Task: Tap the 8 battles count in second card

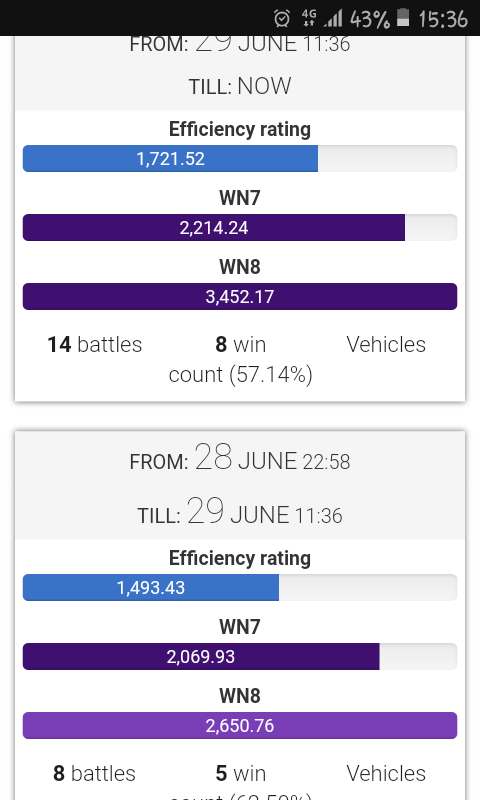Action: pyautogui.click(x=95, y=773)
